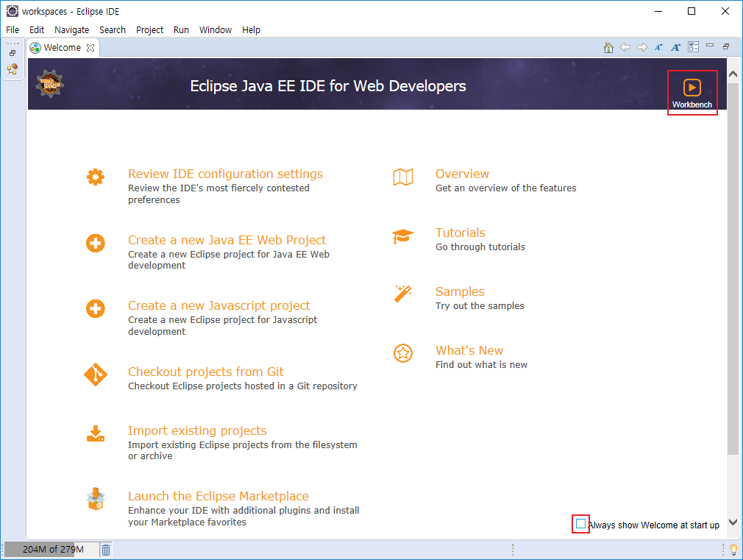This screenshot has width=743, height=560.
Task: Click 'Checkout Eclipse projects hosted in a Git repository' text
Action: pos(243,386)
